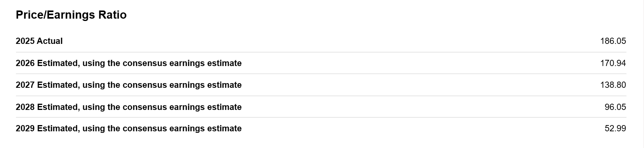This screenshot has height=148, width=644.
Task: Click the 52.99 ratio value
Action: tap(615, 129)
